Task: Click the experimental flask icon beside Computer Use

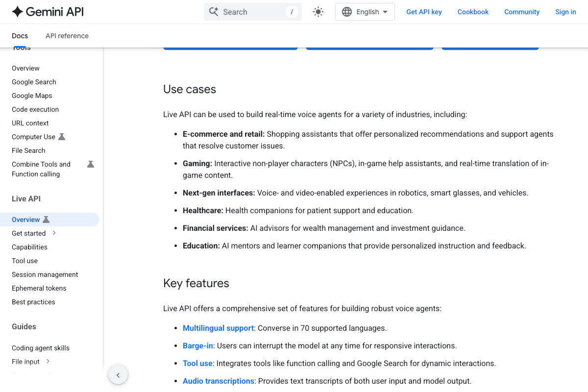Action: pos(61,137)
